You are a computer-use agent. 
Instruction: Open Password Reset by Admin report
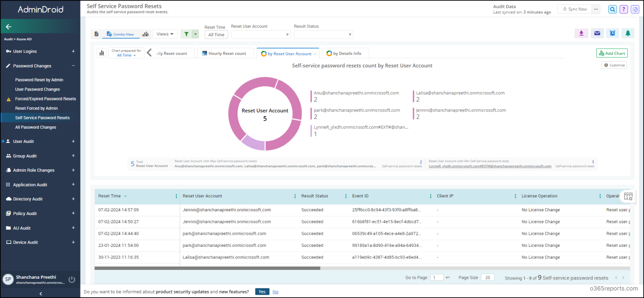(x=39, y=80)
